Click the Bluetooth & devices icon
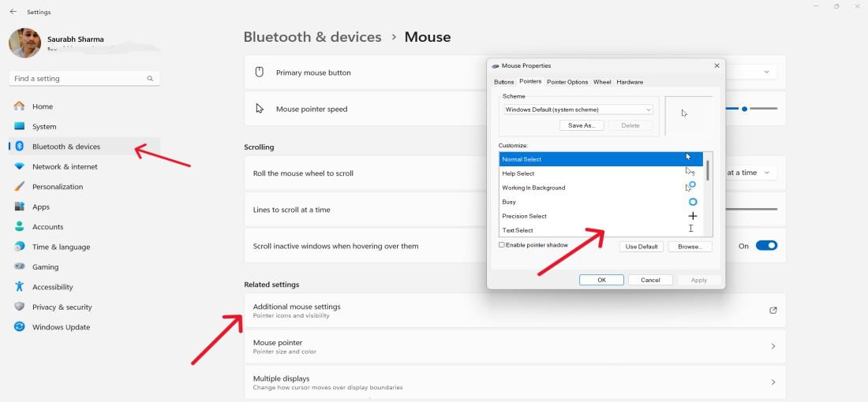This screenshot has height=402, width=868. point(19,147)
